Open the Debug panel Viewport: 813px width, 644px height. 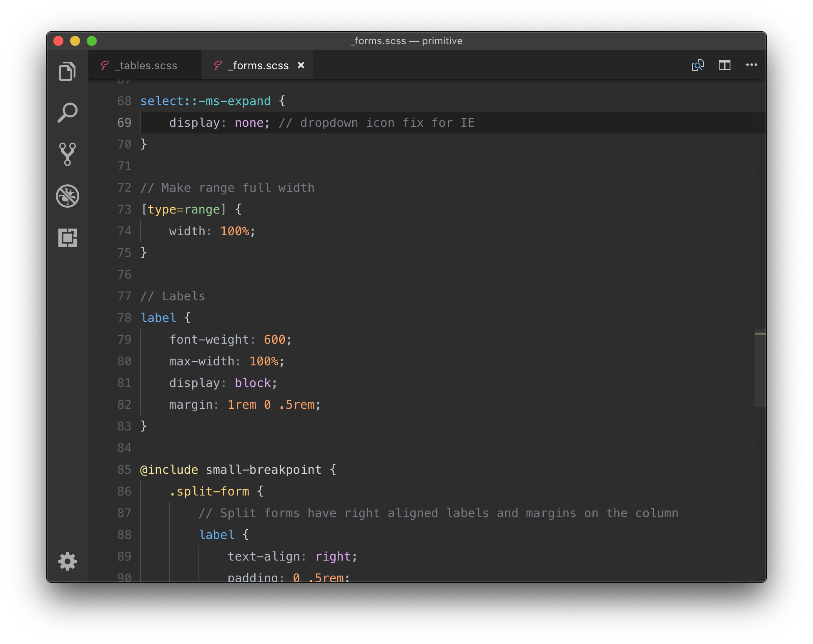point(67,196)
